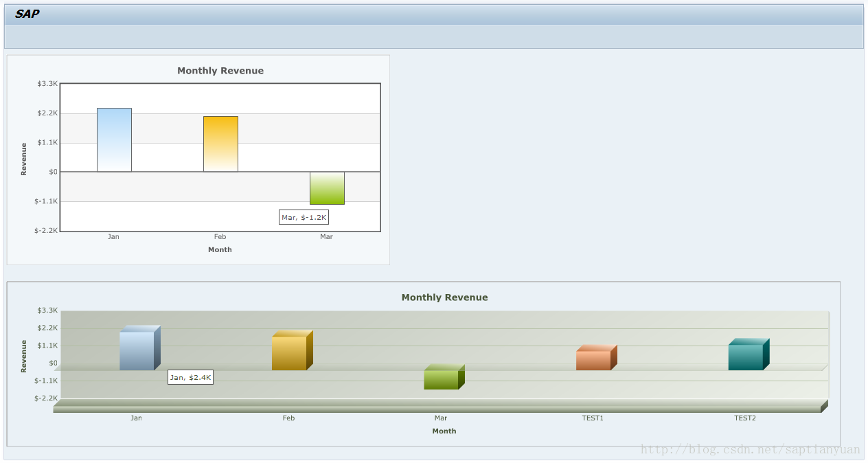Click the yellow Feb bar in top chart

(x=220, y=144)
